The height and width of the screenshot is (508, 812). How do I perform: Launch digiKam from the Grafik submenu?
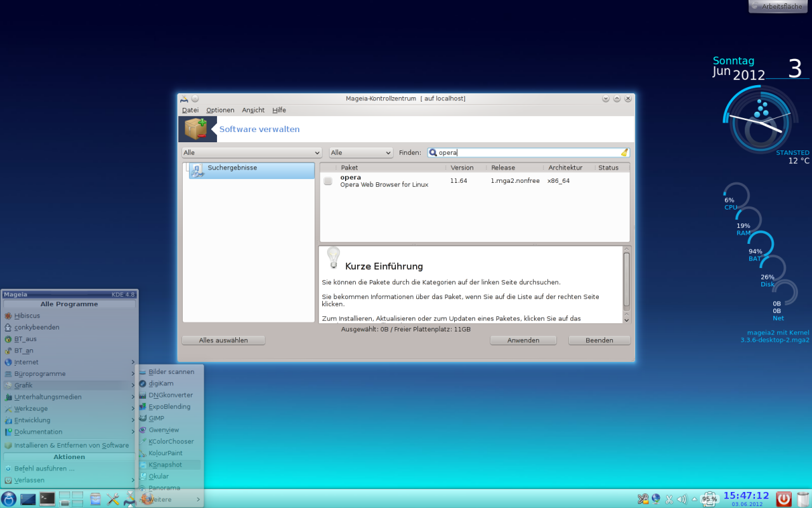click(x=170, y=384)
